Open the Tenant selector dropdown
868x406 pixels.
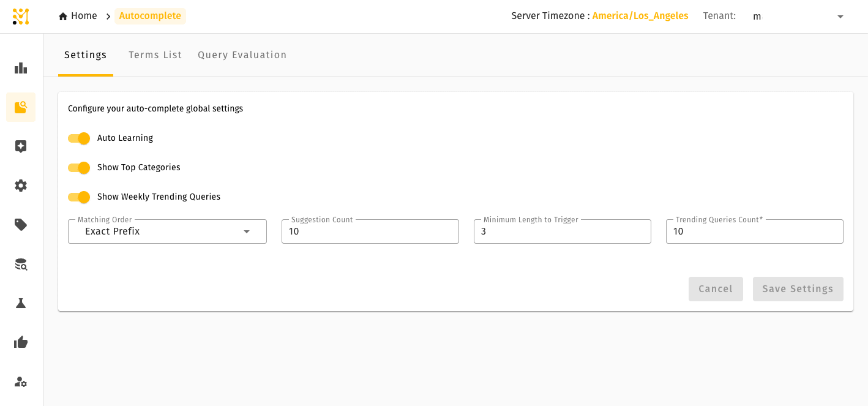pos(798,17)
